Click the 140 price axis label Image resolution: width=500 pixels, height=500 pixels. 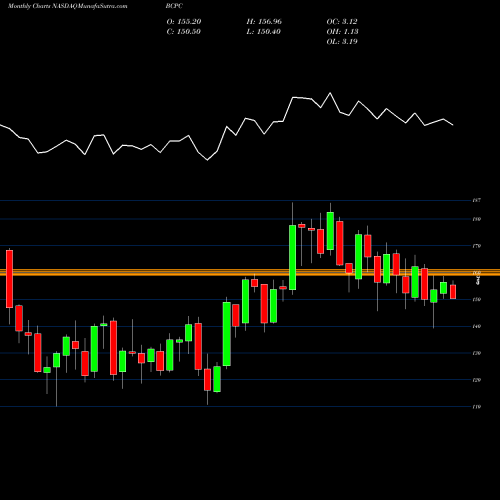point(477,326)
